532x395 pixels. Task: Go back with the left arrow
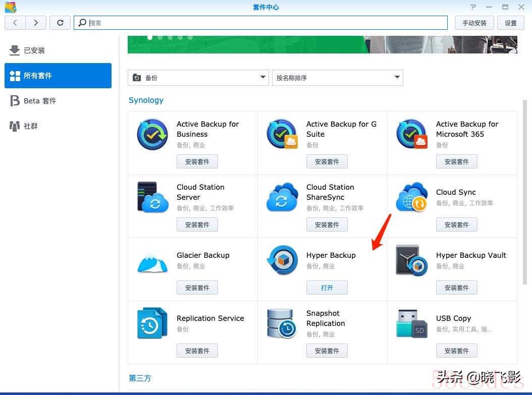click(x=15, y=23)
